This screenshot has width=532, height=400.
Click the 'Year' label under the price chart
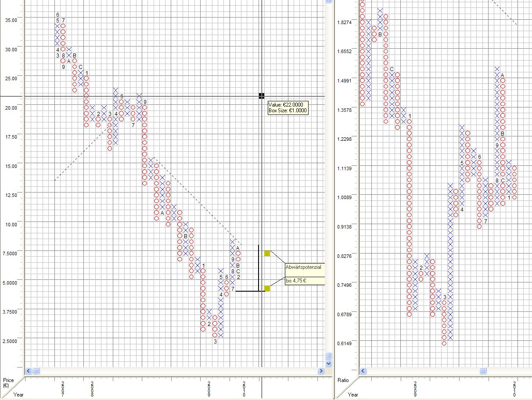click(18, 395)
